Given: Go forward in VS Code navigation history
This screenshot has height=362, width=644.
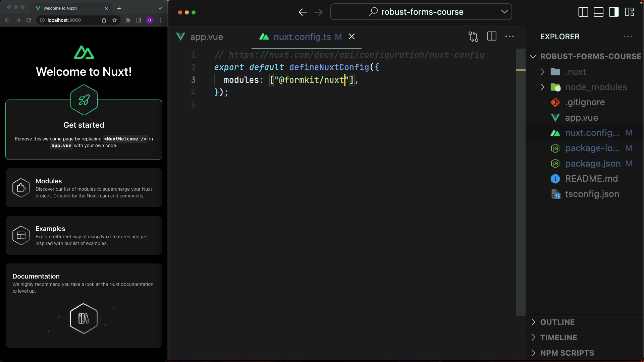Looking at the screenshot, I should pos(318,12).
